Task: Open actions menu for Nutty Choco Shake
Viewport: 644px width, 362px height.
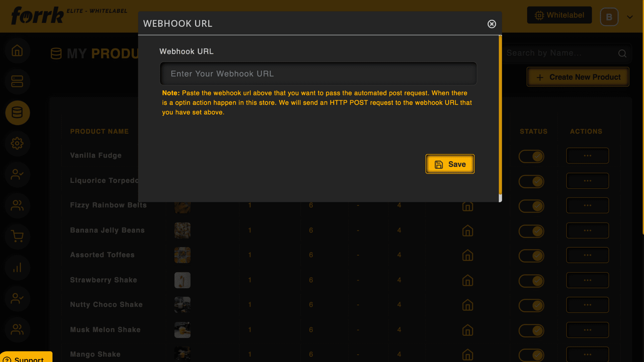Action: pos(587,305)
